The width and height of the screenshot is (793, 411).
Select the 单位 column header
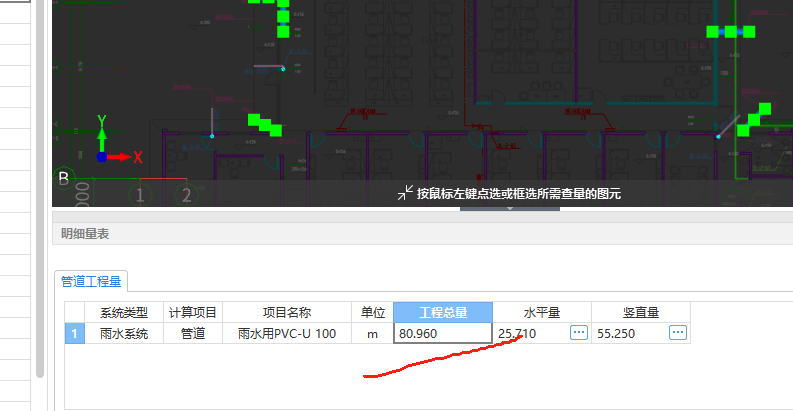(373, 312)
